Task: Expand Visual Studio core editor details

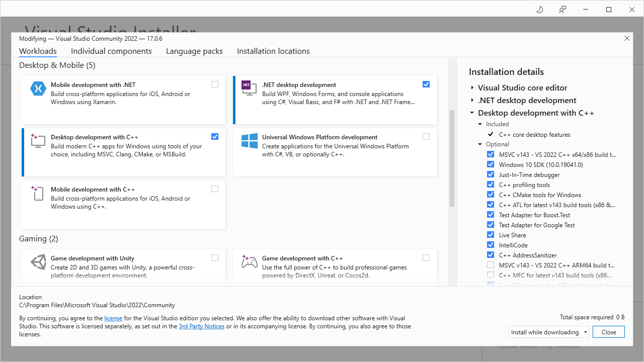Action: (472, 87)
